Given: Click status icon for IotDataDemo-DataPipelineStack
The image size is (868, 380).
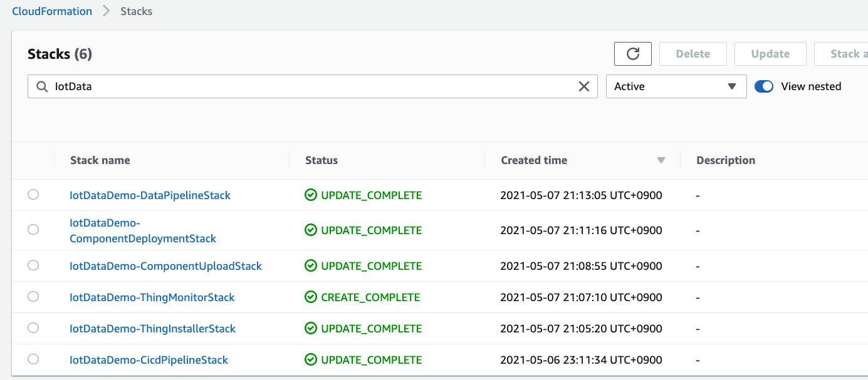Looking at the screenshot, I should (311, 195).
